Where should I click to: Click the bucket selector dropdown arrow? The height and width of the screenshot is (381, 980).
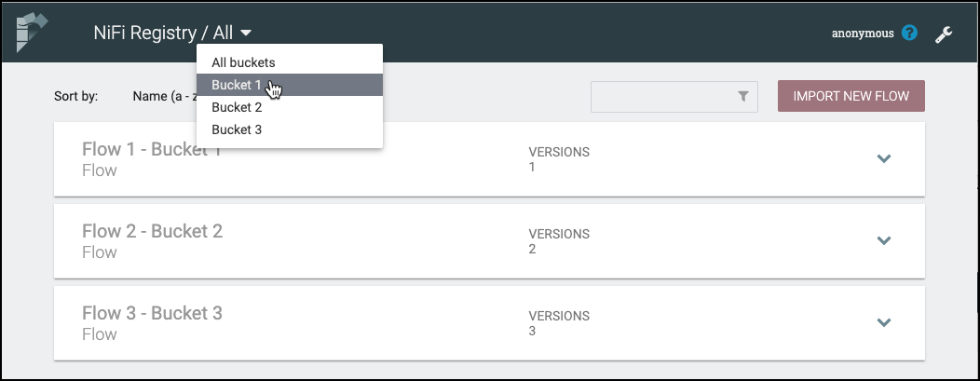(246, 34)
